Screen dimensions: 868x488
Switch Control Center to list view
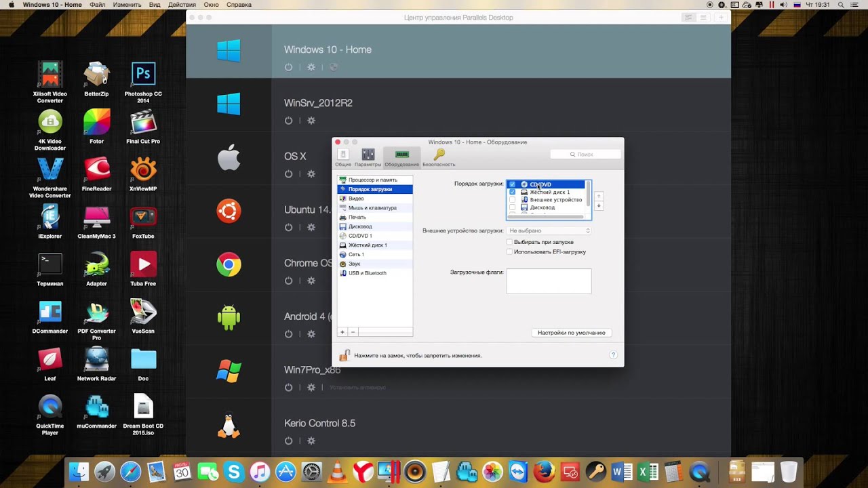705,17
